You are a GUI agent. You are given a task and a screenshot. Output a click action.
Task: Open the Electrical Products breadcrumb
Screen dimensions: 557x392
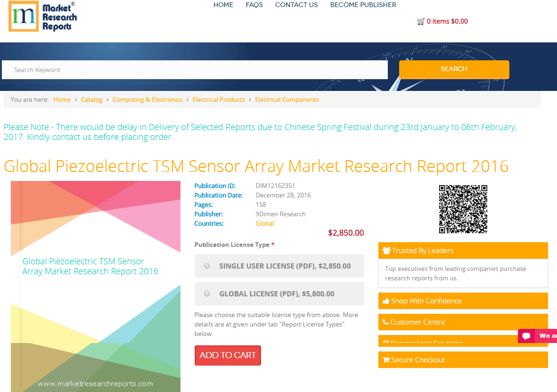point(219,100)
